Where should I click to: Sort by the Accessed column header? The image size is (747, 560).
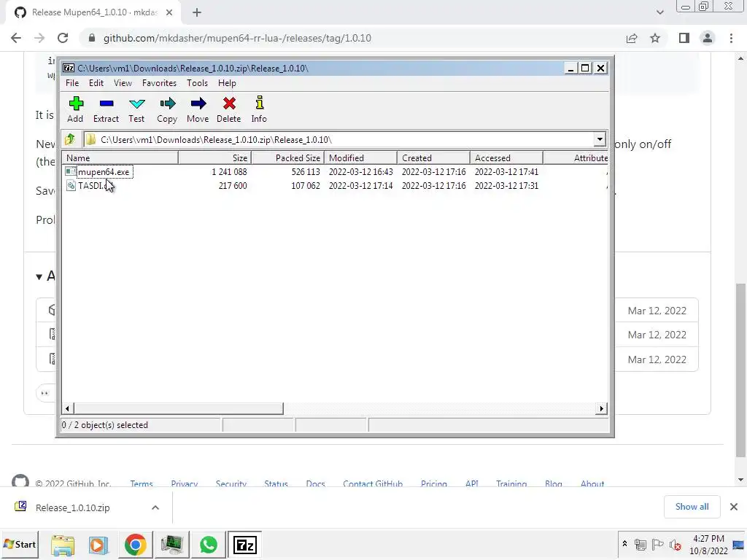506,158
